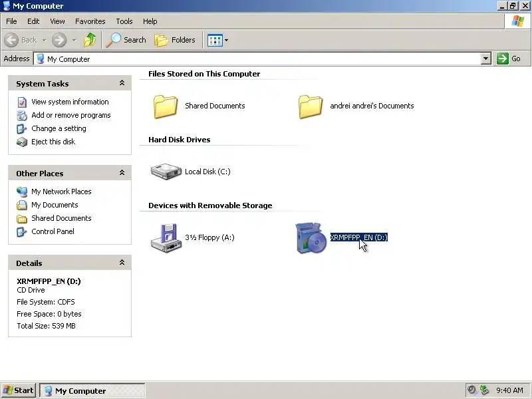Click Change a setting link
This screenshot has height=399, width=532.
pos(59,128)
